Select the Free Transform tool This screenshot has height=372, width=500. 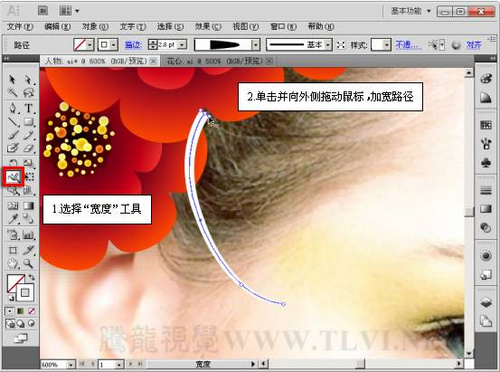29,177
